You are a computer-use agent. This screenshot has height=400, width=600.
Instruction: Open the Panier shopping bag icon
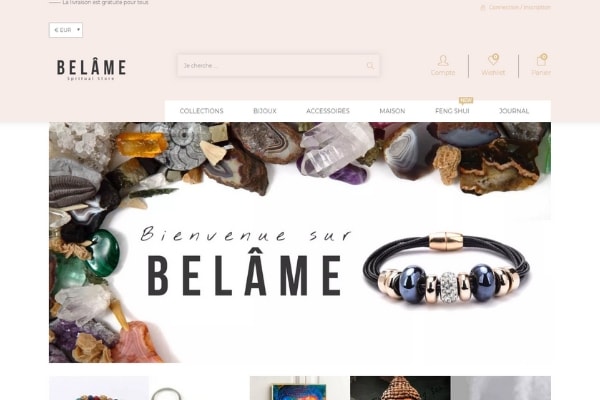(541, 60)
